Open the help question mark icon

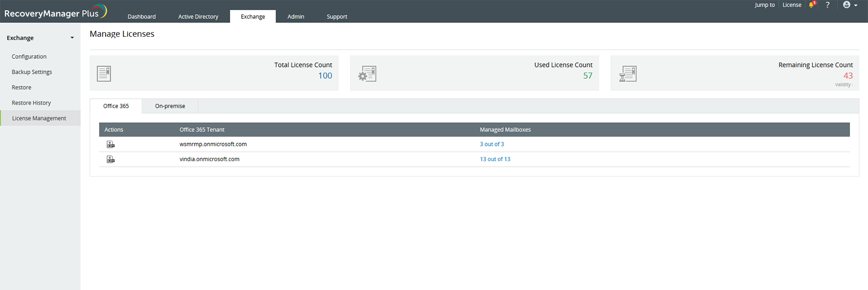[x=828, y=5]
